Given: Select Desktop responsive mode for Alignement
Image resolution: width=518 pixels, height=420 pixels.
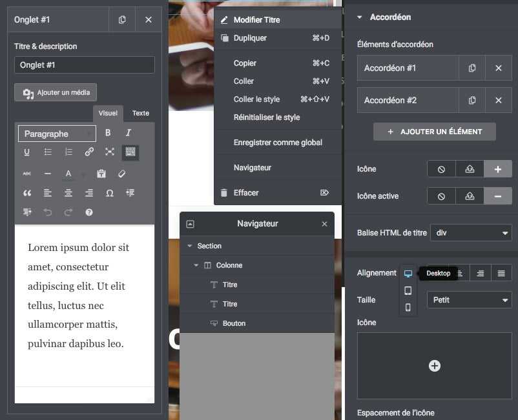Looking at the screenshot, I should [408, 274].
